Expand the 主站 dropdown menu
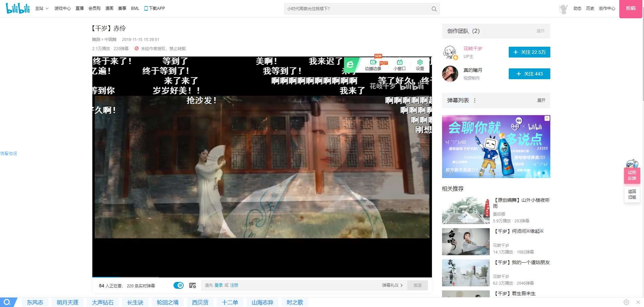 [42, 8]
